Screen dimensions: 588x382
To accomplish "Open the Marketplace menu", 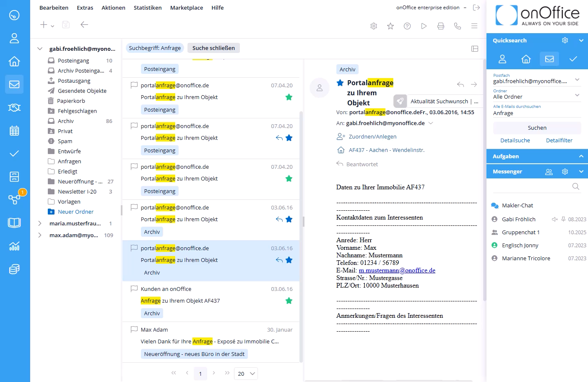I will pos(187,8).
